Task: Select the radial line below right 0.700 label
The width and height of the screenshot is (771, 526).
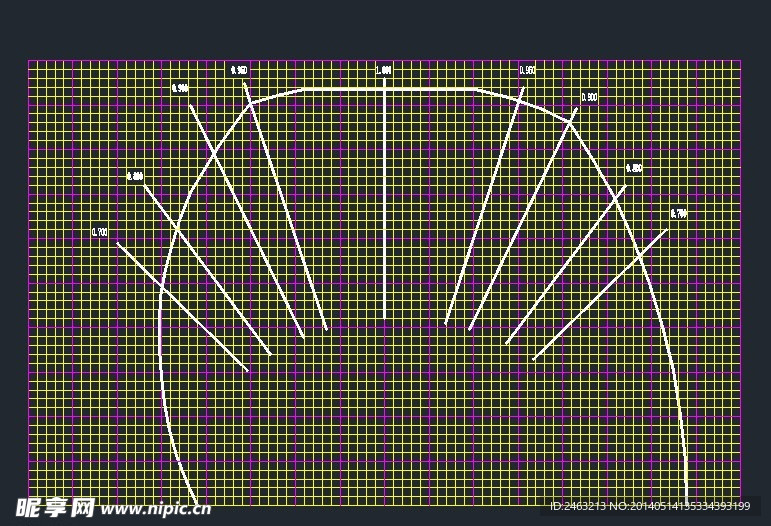Action: [600, 294]
